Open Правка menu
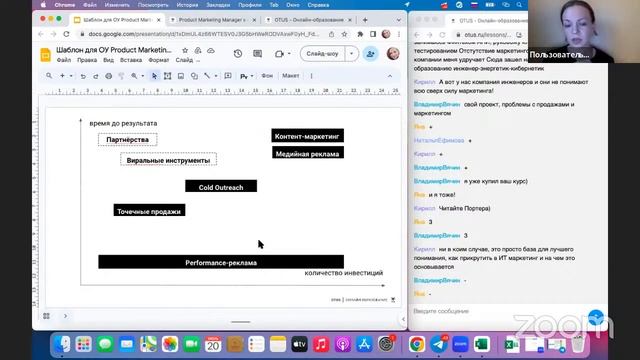Screen dimensions: 640x360 pyautogui.click(x=87, y=60)
